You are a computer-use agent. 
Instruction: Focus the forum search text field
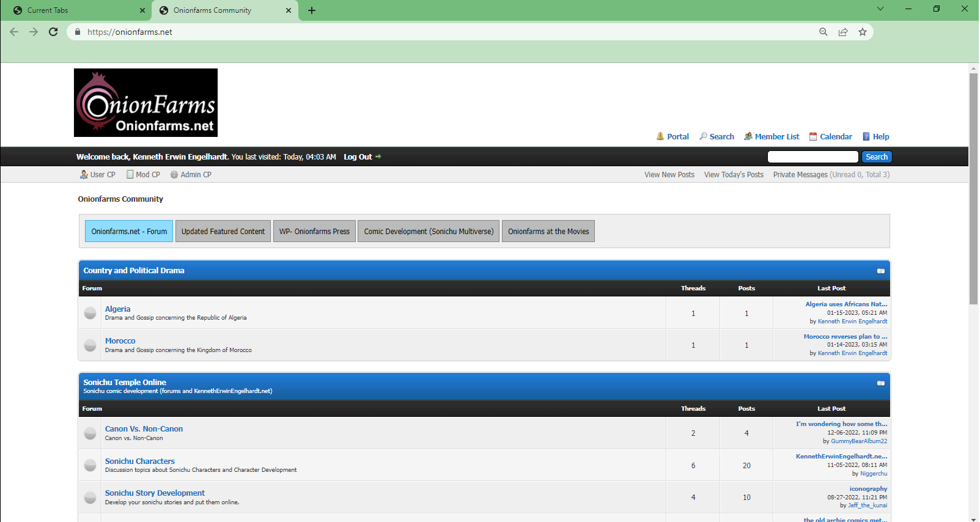tap(813, 157)
